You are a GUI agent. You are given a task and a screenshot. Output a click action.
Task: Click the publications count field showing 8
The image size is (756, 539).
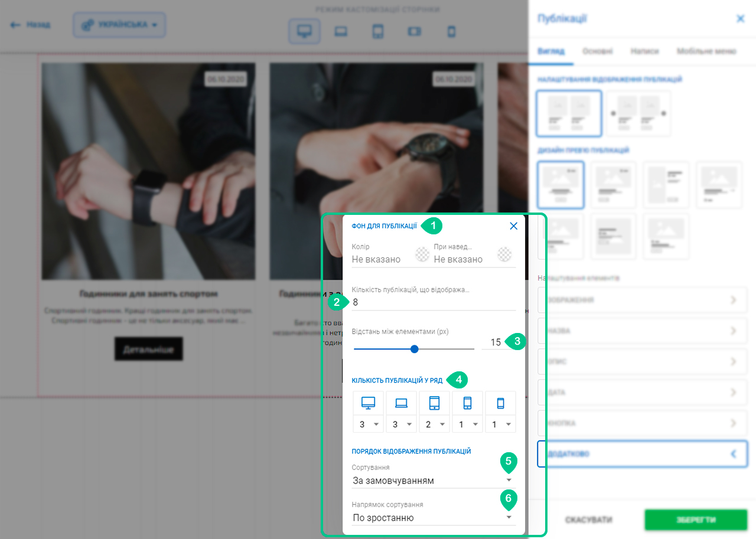(434, 302)
